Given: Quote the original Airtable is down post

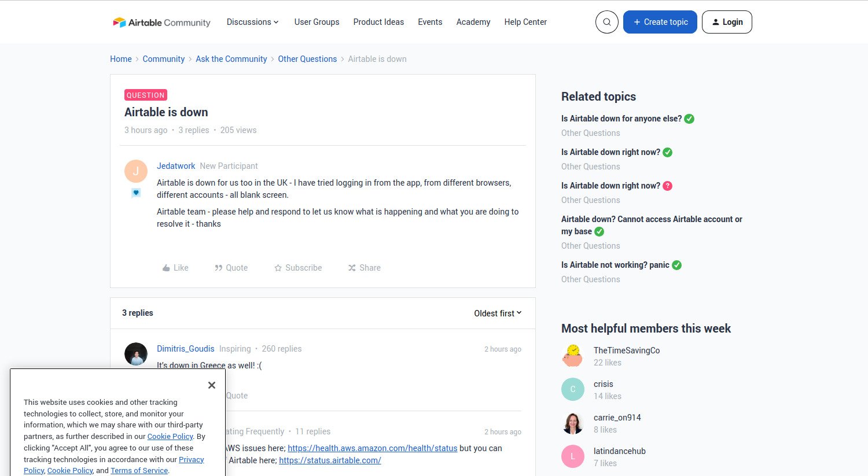Looking at the screenshot, I should (x=231, y=268).
